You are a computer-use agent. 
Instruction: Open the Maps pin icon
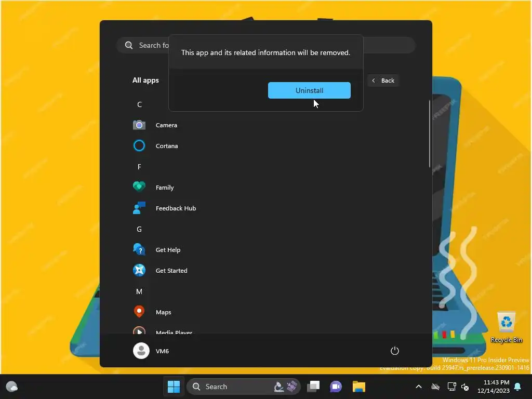[139, 312]
